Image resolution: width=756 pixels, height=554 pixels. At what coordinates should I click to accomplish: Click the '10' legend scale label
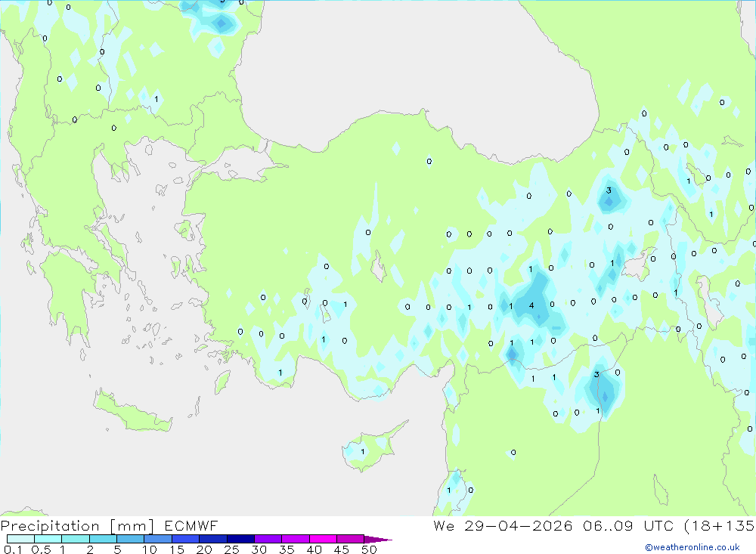150,549
